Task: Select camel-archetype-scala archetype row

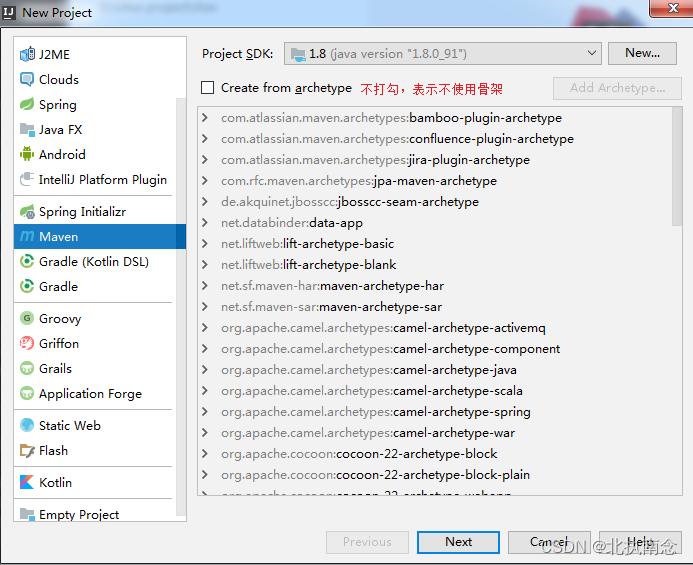Action: click(435, 391)
